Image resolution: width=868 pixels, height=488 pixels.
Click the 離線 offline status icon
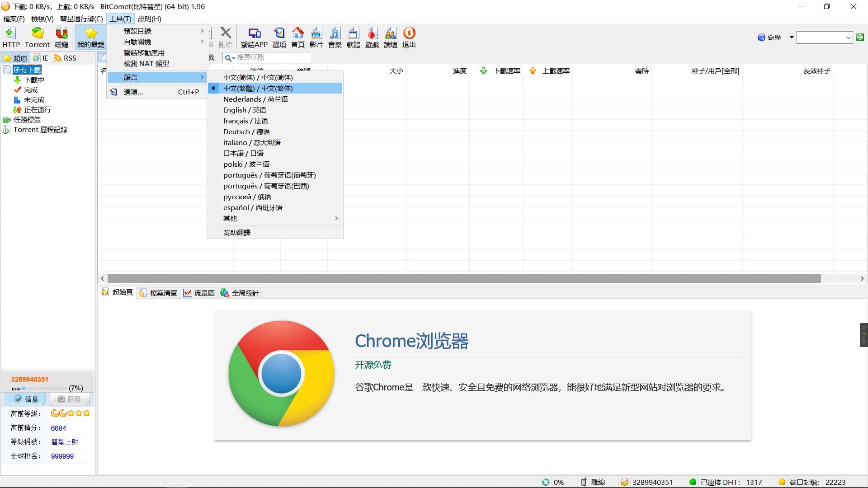(x=584, y=482)
